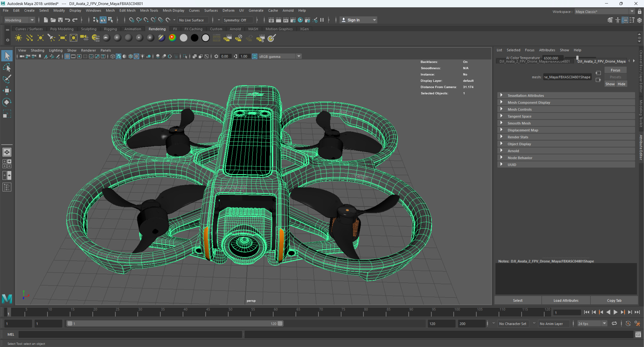Open the Attribute Editor Focus menu
The image size is (644, 347).
(530, 50)
